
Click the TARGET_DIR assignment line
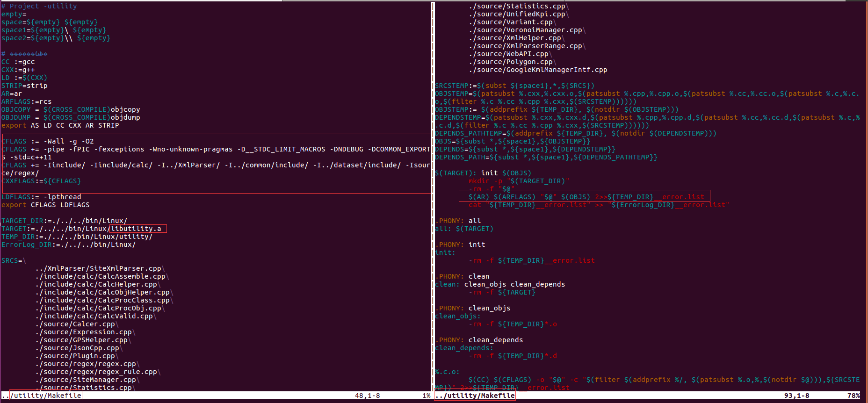[64, 221]
